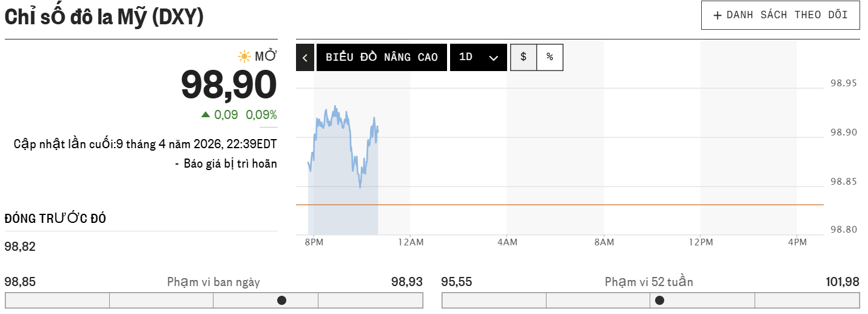The image size is (868, 314).
Task: Click the 98.95 label on the price axis
Action: (843, 83)
